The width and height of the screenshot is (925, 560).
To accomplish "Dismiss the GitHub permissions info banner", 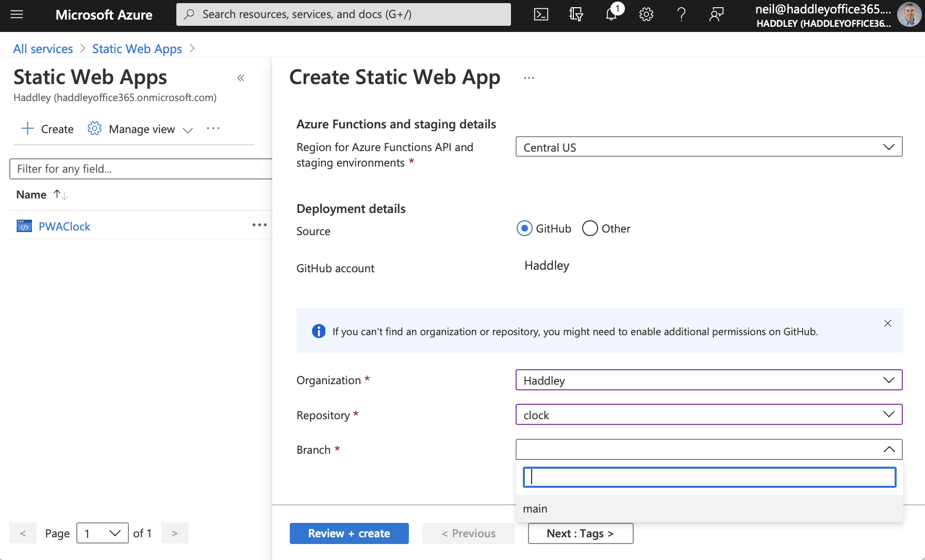I will (887, 323).
